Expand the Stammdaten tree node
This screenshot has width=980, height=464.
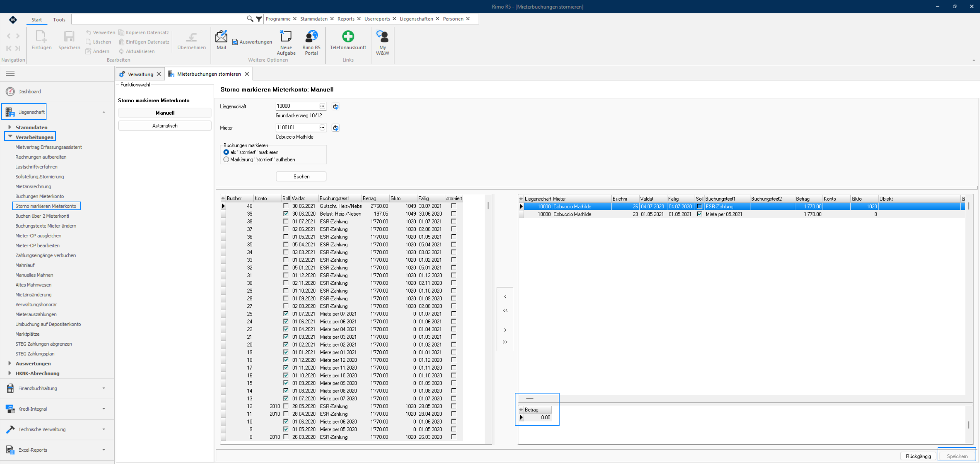(10, 127)
